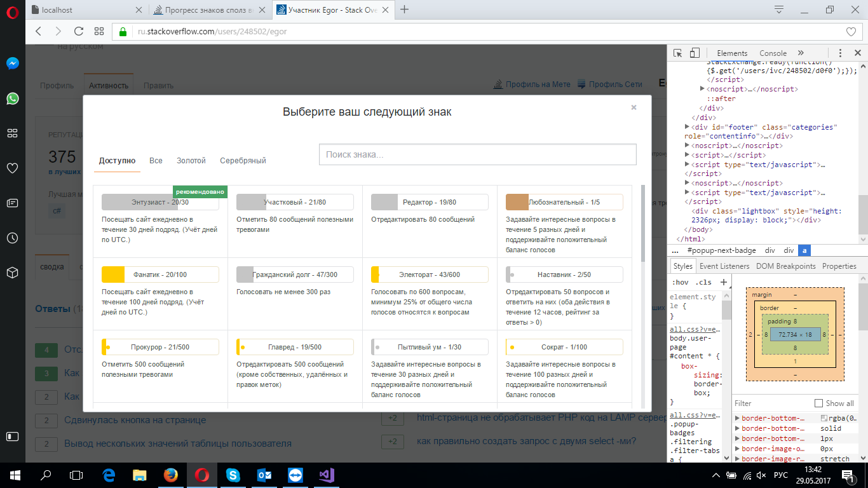Toggle the .cls class editor button
This screenshot has width=868, height=488.
click(703, 282)
